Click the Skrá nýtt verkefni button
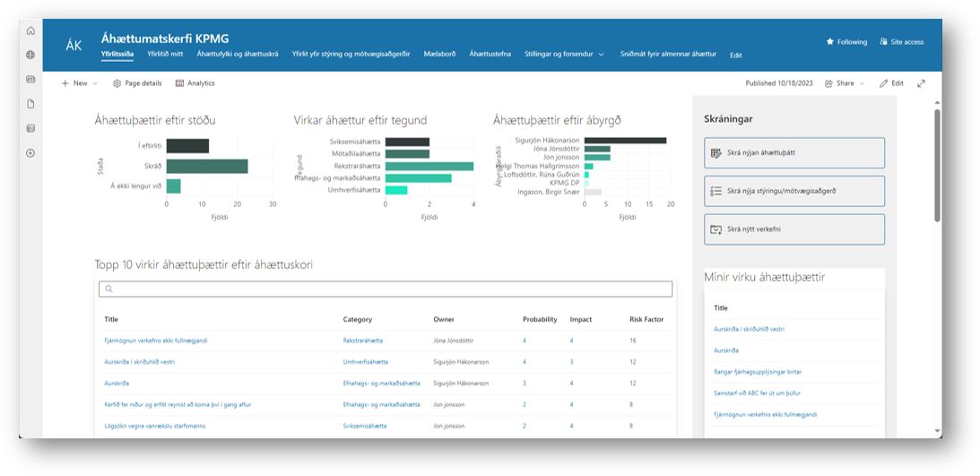The width and height of the screenshot is (980, 476). (794, 229)
